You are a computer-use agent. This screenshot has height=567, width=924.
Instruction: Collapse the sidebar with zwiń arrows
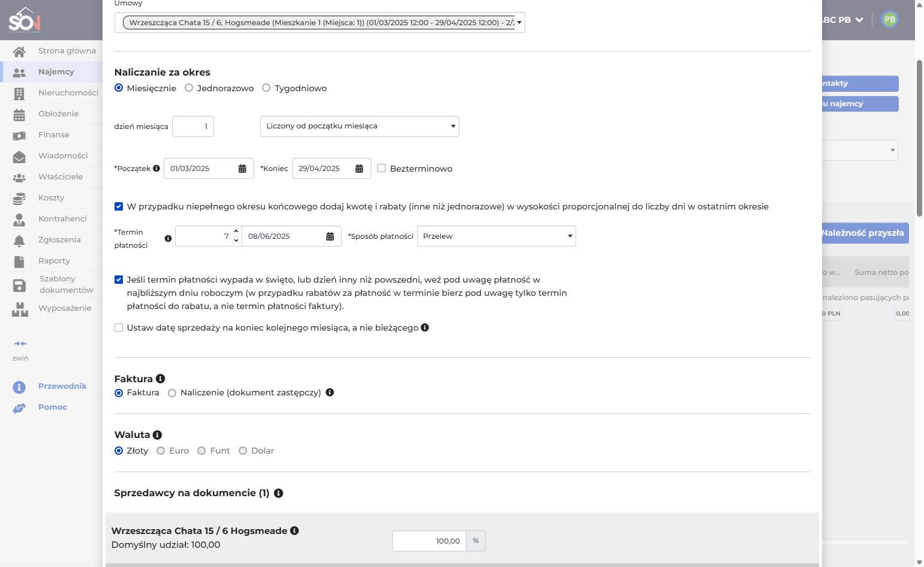click(20, 344)
